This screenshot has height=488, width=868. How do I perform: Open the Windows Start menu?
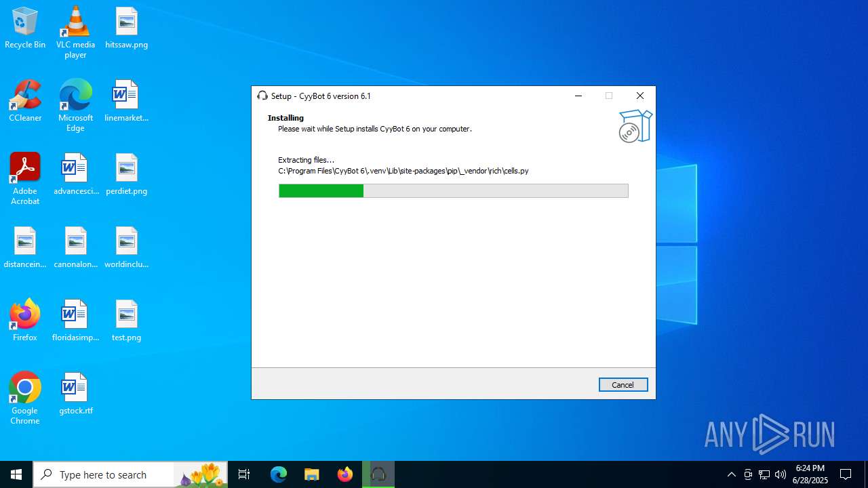[x=16, y=474]
